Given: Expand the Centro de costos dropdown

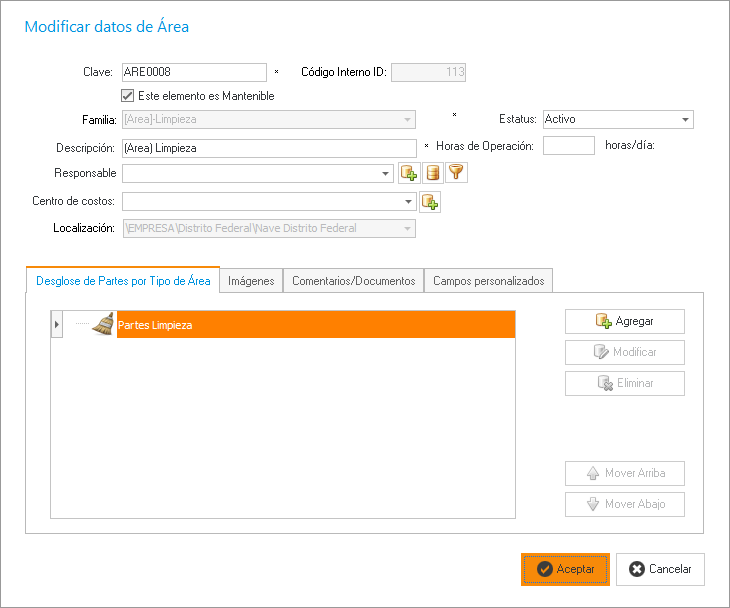Looking at the screenshot, I should 408,202.
